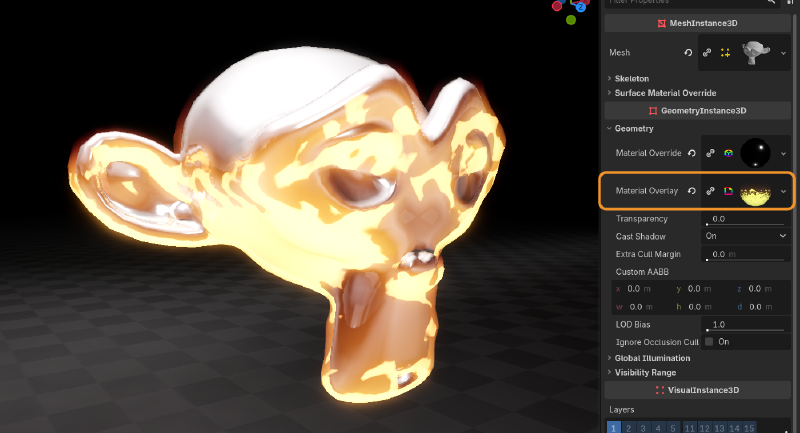This screenshot has width=800, height=433.
Task: Click the LOD Bias value slider
Action: (x=746, y=324)
